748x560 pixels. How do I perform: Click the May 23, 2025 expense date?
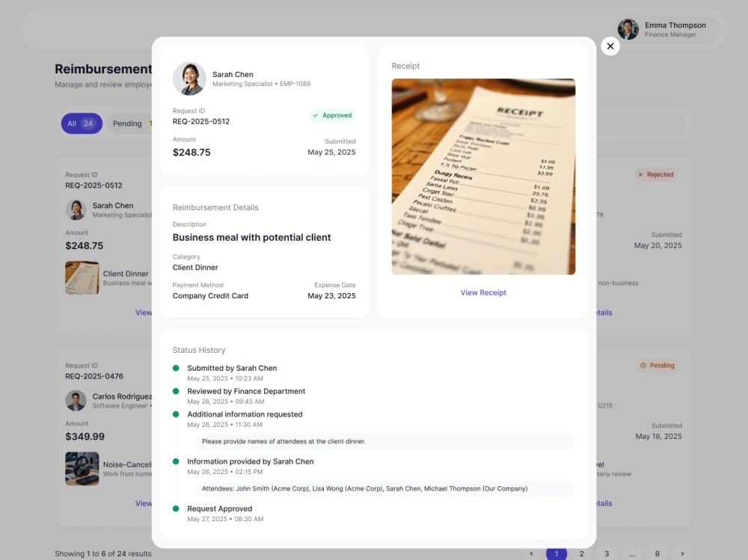331,296
